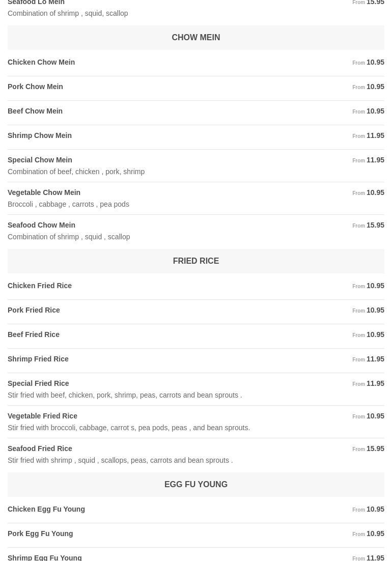Pick Seafood Chow Mein dish
The height and width of the screenshot is (561, 392).
(41, 225)
